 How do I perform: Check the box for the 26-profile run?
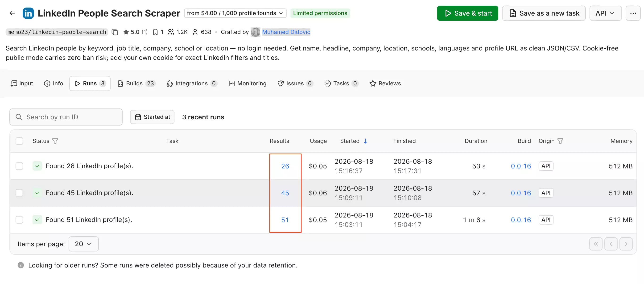(x=19, y=166)
